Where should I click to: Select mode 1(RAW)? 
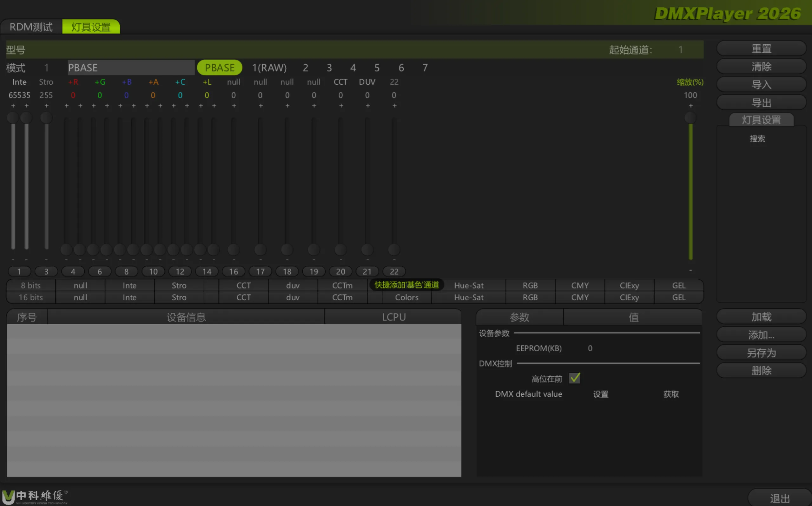pyautogui.click(x=269, y=68)
